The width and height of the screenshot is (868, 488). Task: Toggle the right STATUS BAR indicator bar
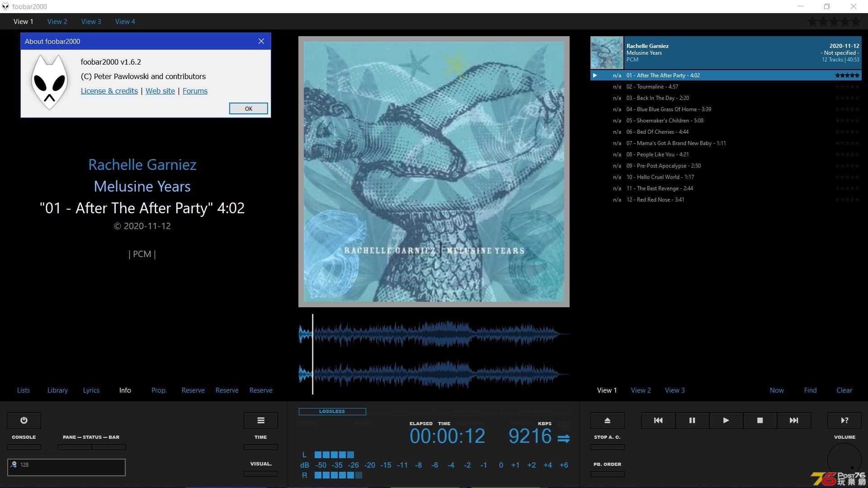coord(109,447)
